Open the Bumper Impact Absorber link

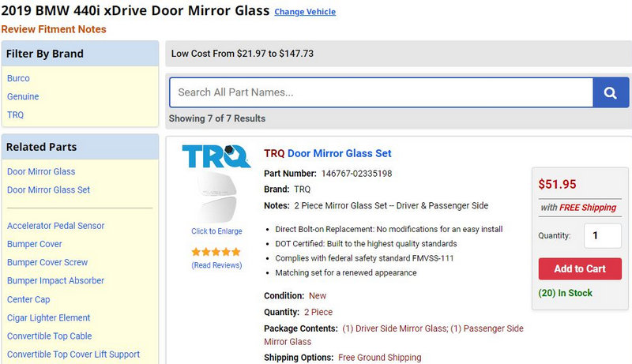pos(55,280)
